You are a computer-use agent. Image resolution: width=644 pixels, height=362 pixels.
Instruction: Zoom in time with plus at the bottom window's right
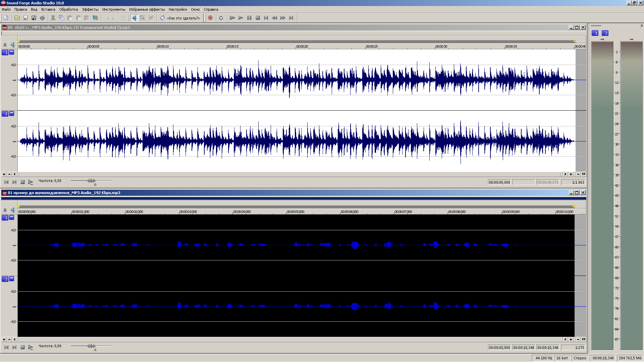coord(571,340)
